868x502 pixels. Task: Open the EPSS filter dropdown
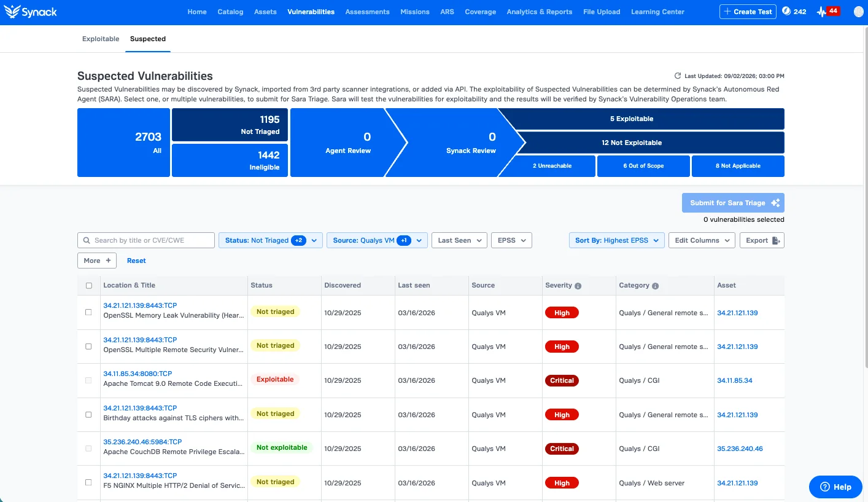point(511,240)
